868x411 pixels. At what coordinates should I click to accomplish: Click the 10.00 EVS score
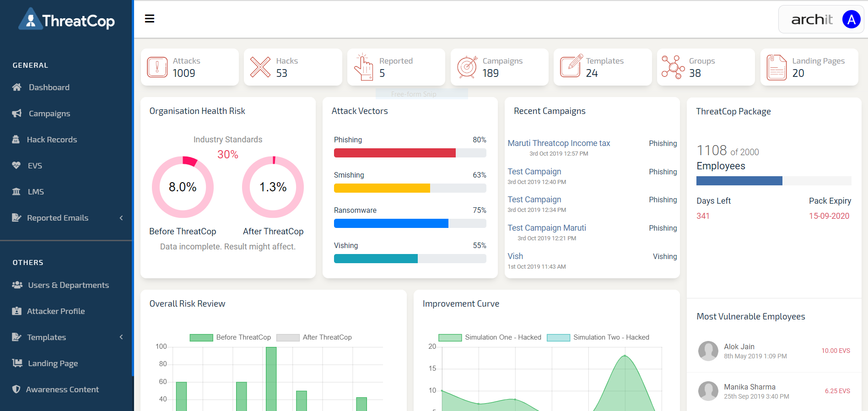[836, 351]
